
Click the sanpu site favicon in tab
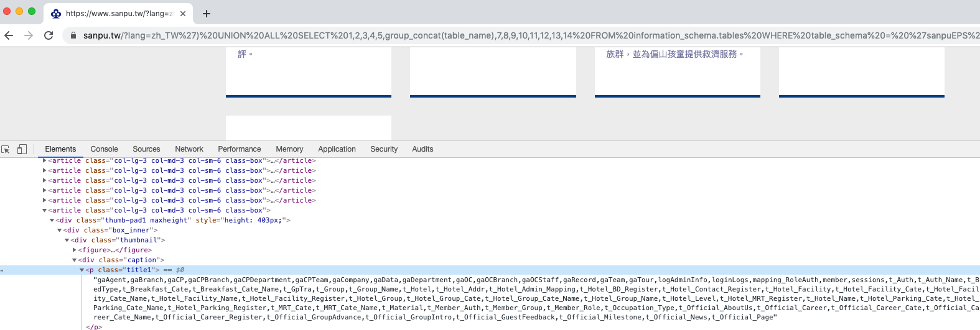pyautogui.click(x=56, y=14)
